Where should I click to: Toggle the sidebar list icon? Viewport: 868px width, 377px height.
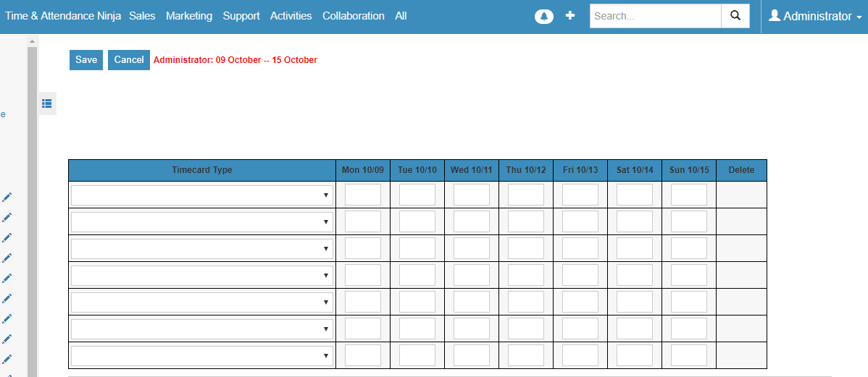pos(47,103)
